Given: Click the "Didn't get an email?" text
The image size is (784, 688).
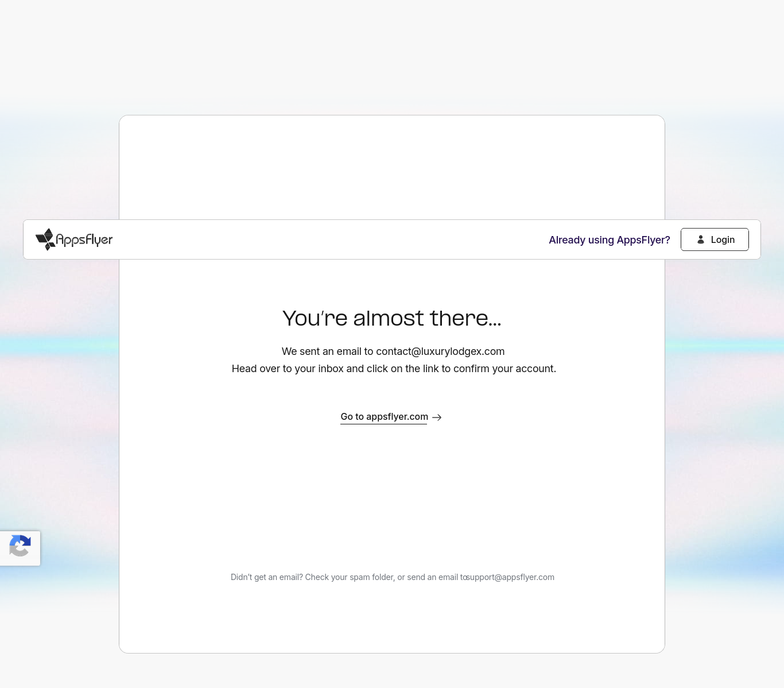Looking at the screenshot, I should click(x=266, y=577).
